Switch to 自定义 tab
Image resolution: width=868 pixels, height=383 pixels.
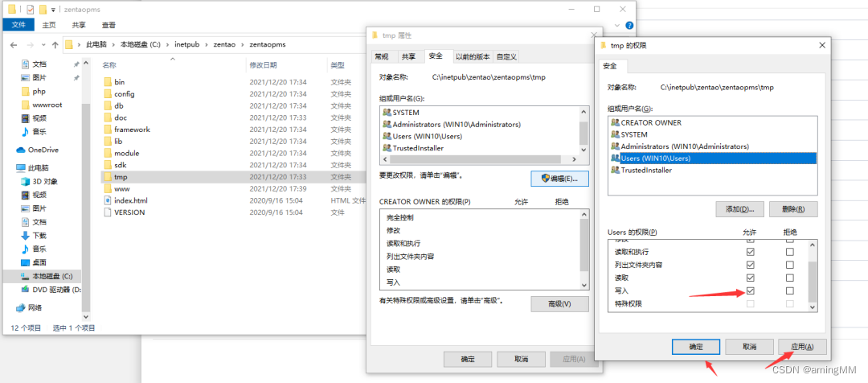click(x=506, y=56)
